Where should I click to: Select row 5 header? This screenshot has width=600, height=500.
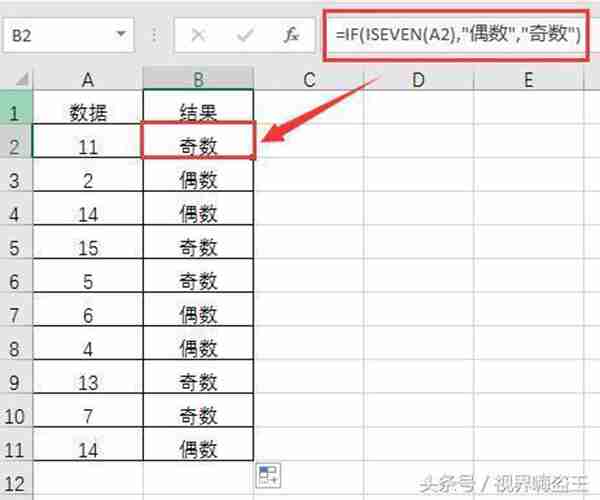[16, 242]
